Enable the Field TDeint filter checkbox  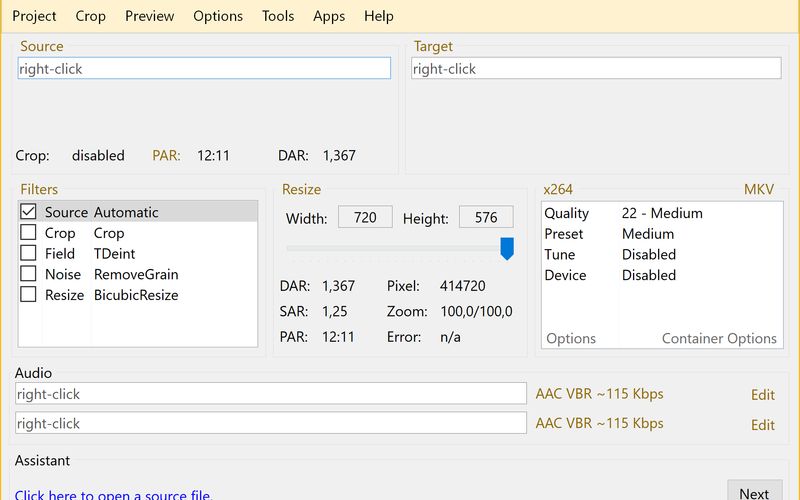(x=28, y=254)
